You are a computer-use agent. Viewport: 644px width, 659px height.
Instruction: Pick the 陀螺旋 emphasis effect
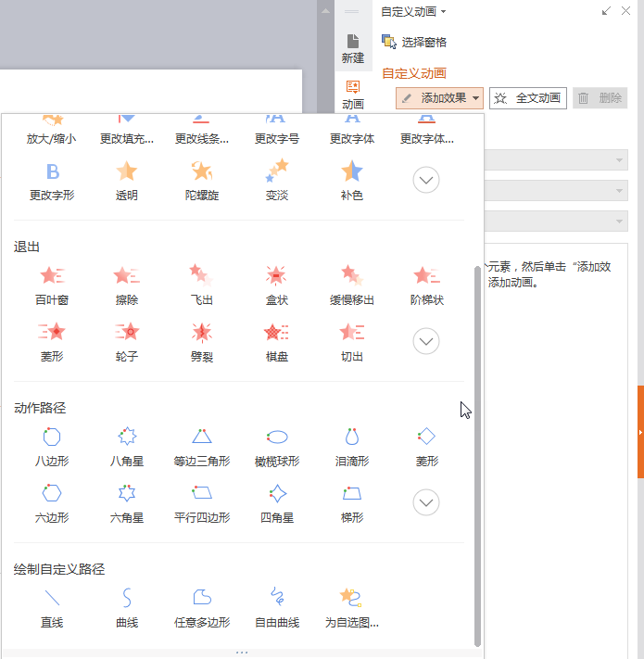click(x=201, y=180)
